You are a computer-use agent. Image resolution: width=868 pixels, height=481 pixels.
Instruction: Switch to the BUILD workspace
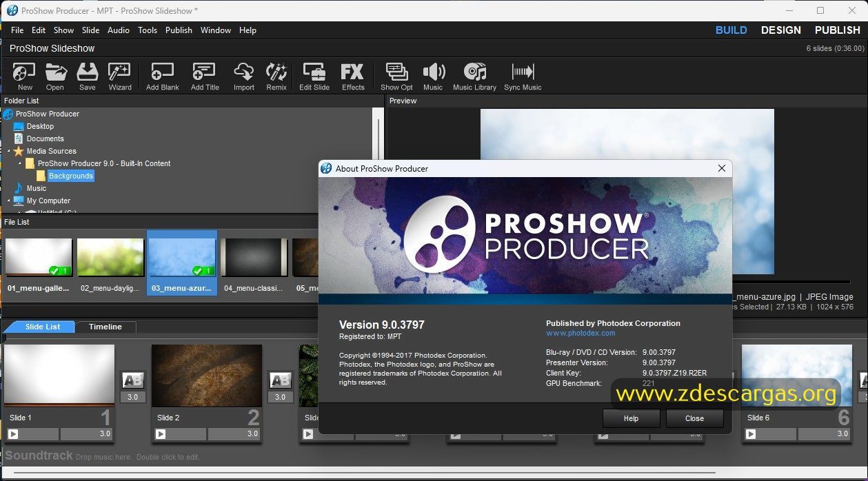pyautogui.click(x=731, y=30)
